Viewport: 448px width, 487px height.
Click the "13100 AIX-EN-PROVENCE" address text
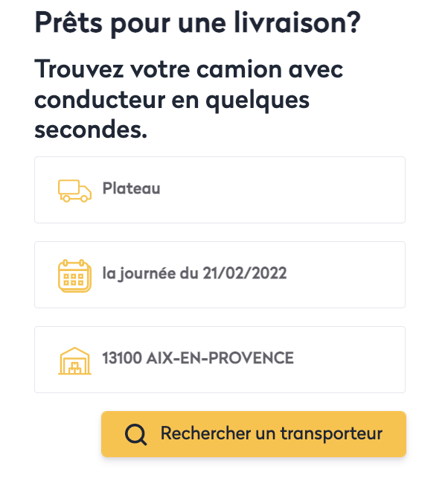tap(198, 359)
